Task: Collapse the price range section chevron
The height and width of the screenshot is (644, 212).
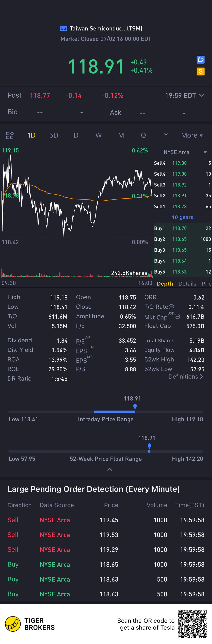Action: tap(110, 470)
